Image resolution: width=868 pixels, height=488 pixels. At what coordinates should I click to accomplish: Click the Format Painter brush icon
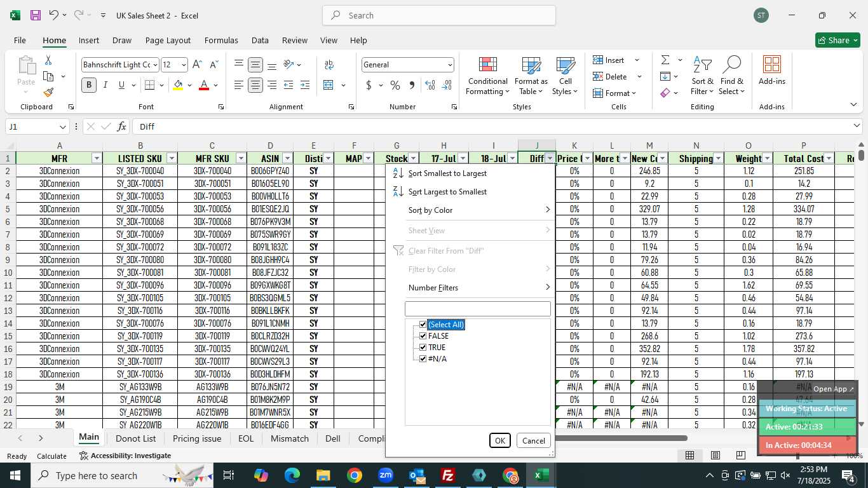pos(48,93)
